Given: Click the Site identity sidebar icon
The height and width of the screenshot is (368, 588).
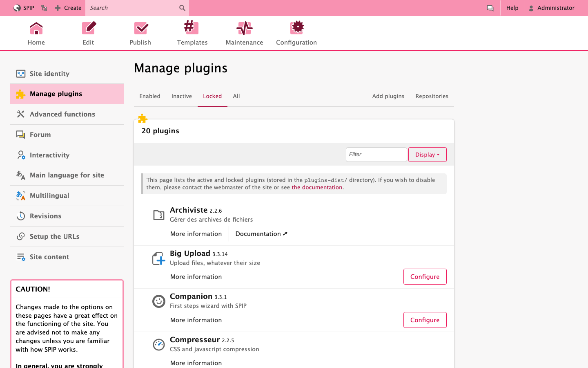Looking at the screenshot, I should tap(21, 74).
